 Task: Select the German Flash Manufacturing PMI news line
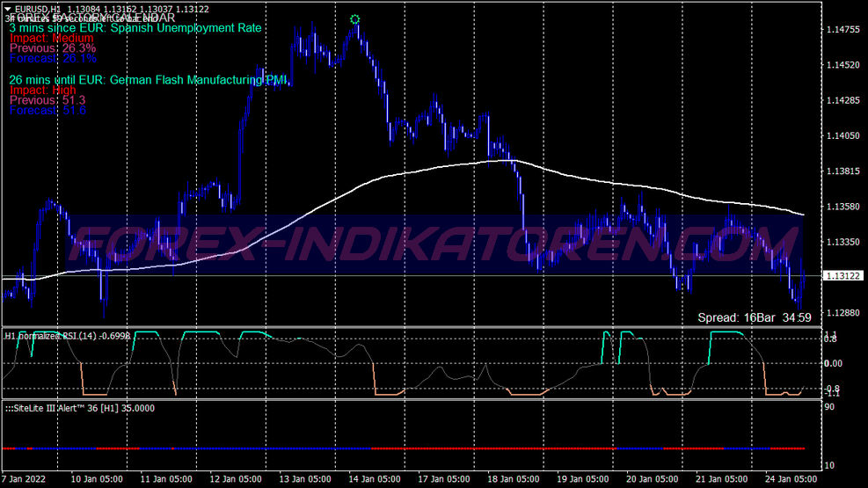click(x=148, y=80)
